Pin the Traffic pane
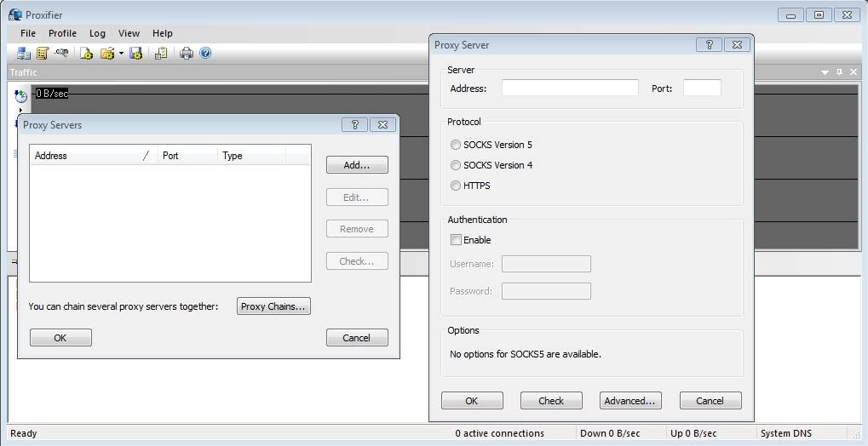The height and width of the screenshot is (446, 868). pos(839,72)
